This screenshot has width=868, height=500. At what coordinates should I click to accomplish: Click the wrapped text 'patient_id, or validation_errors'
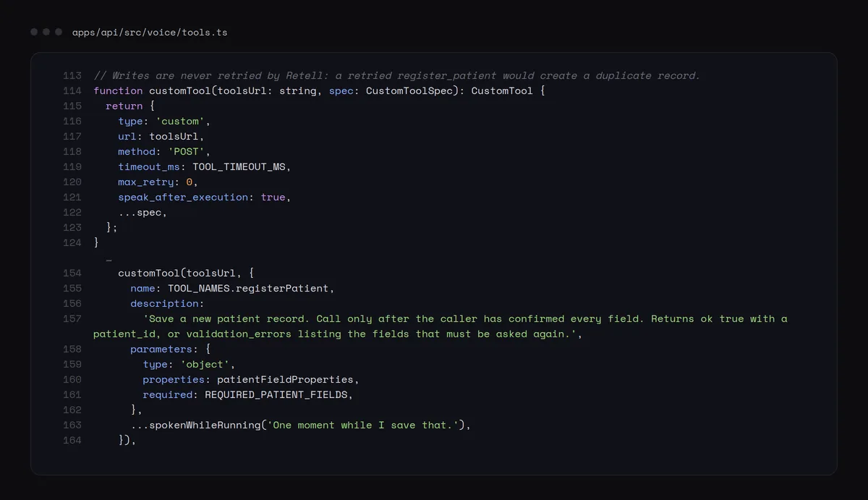click(x=192, y=334)
